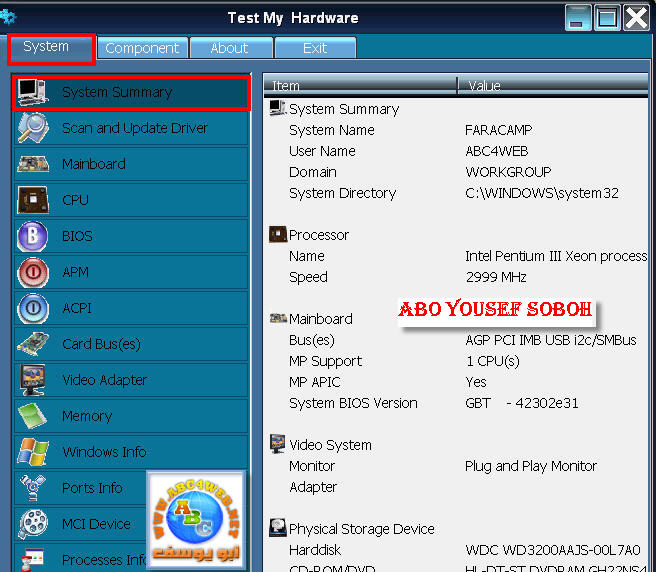Select the System Directory row
Image resolution: width=656 pixels, height=572 pixels.
(456, 193)
